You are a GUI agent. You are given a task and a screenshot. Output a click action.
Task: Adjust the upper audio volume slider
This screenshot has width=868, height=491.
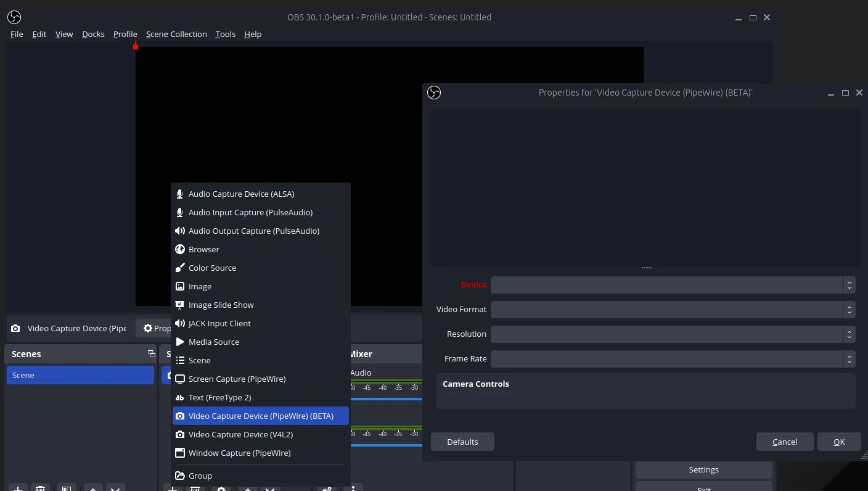click(x=387, y=399)
